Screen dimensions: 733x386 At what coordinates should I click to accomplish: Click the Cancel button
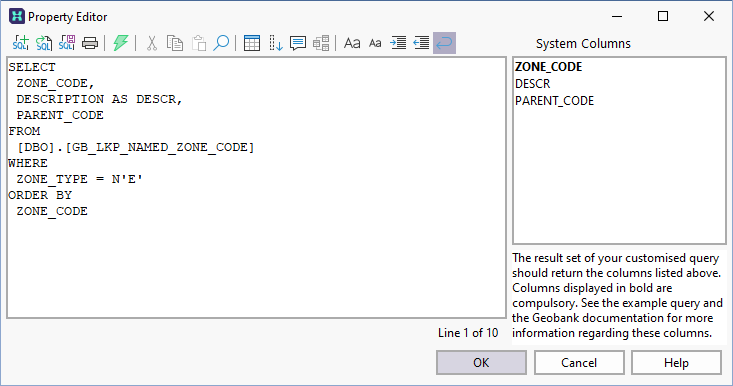pyautogui.click(x=579, y=363)
